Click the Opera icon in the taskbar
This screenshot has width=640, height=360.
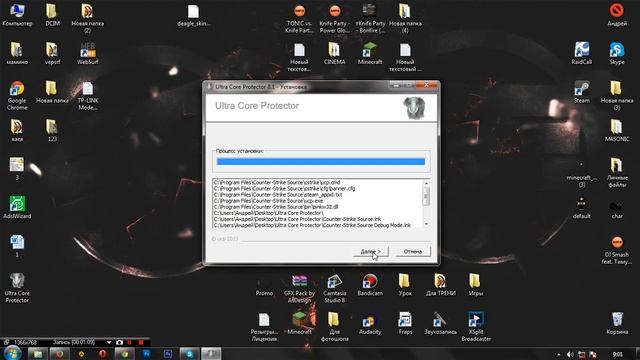click(102, 354)
